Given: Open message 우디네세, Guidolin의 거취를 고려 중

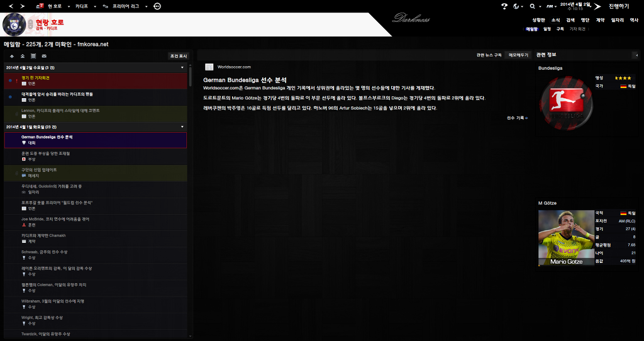Looking at the screenshot, I should point(96,189).
